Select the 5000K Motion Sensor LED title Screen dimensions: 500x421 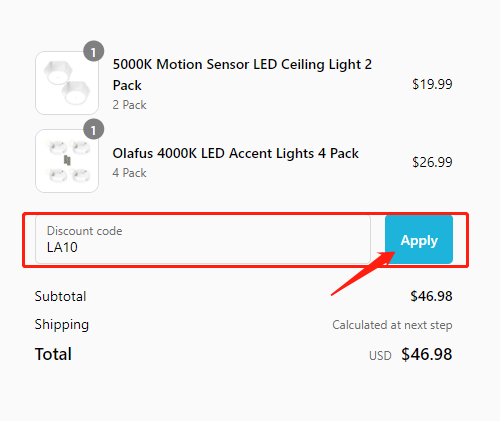click(242, 75)
